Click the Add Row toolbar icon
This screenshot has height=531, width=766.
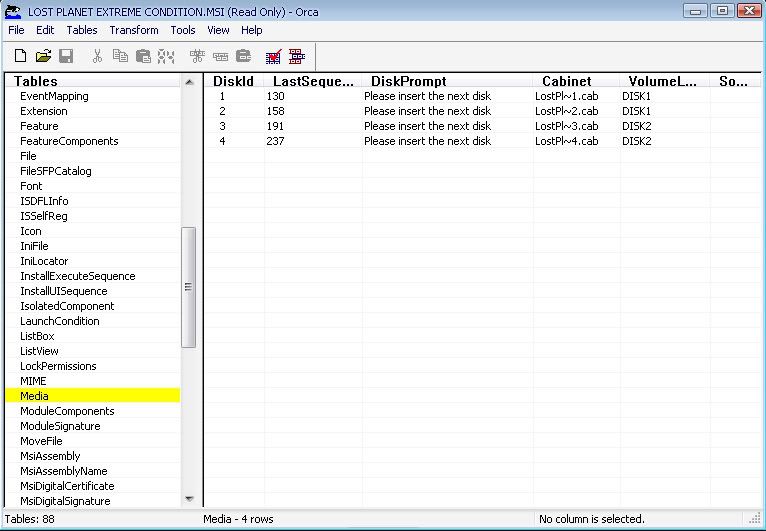coord(220,57)
